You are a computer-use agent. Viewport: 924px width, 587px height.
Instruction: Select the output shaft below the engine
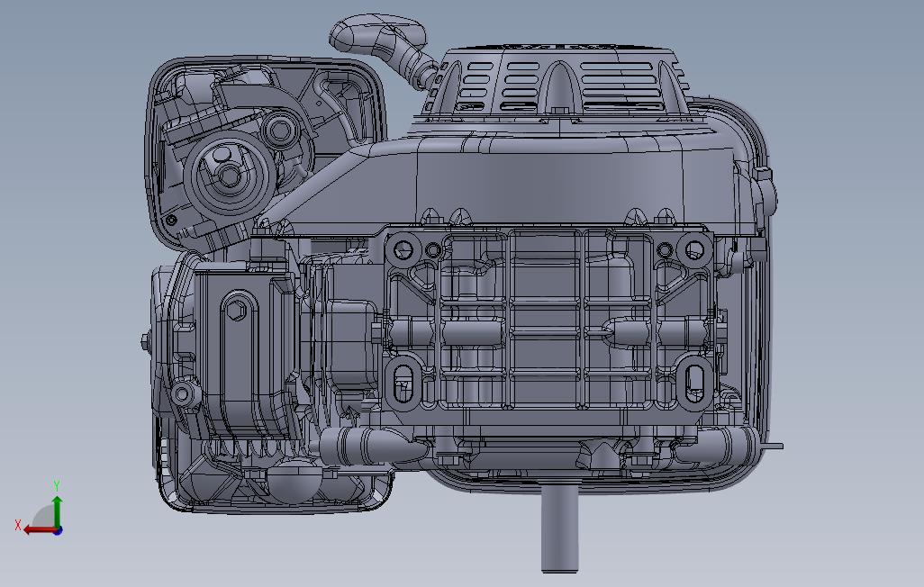pyautogui.click(x=560, y=527)
